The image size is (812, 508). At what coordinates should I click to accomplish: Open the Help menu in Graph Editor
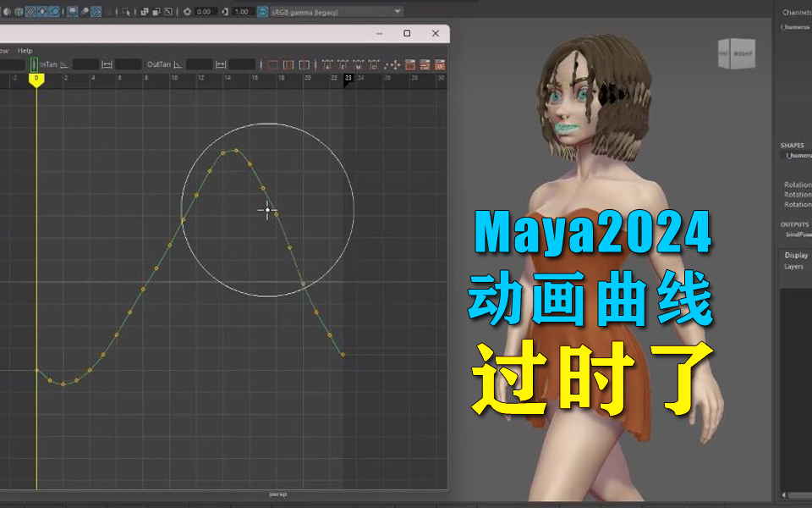[x=25, y=51]
